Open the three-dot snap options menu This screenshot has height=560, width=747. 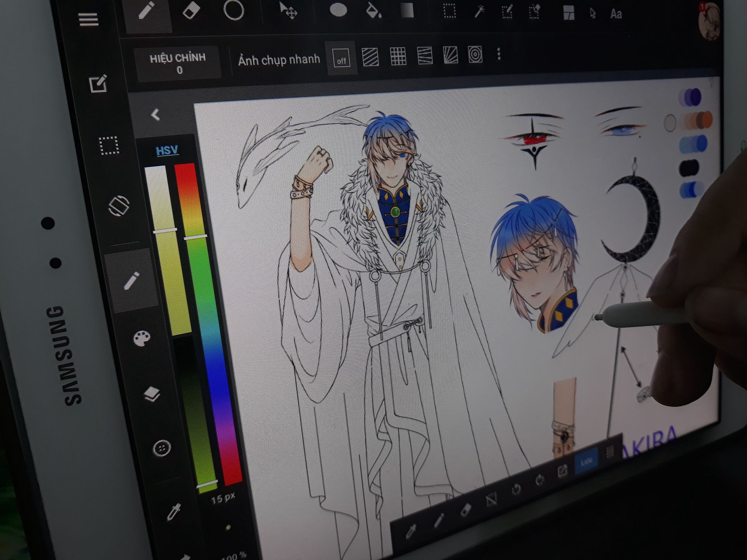(499, 54)
